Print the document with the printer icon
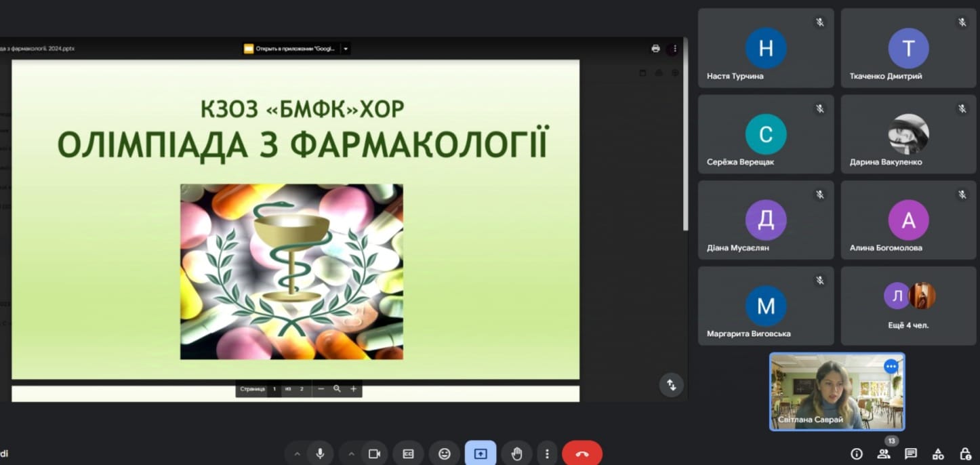Screen dimensions: 980x465 pyautogui.click(x=655, y=48)
